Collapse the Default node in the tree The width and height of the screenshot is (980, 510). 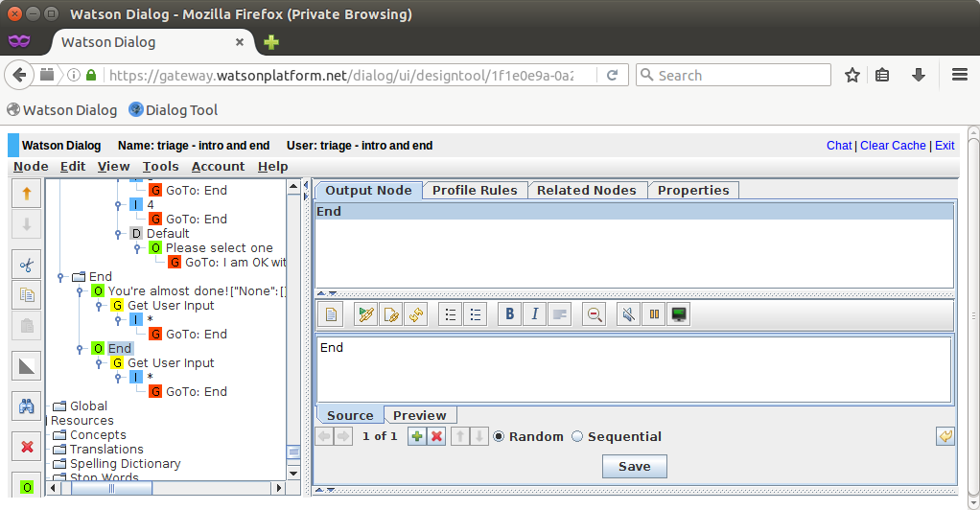click(118, 234)
